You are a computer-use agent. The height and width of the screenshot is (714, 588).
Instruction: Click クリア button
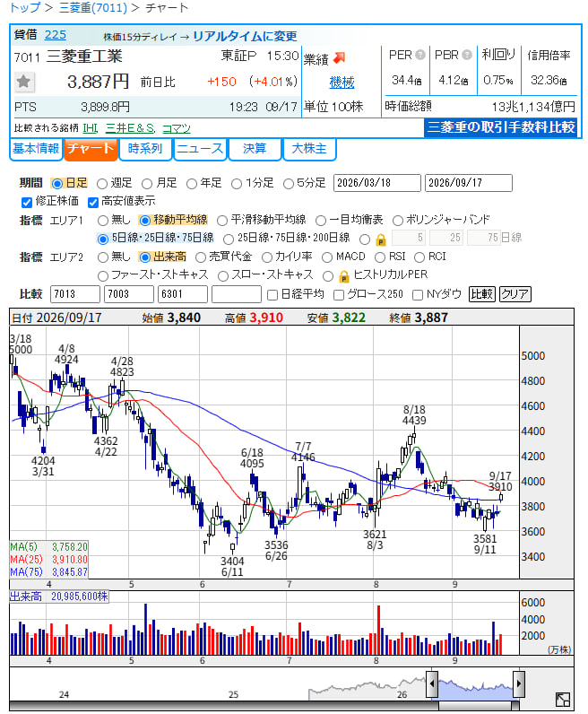(514, 294)
